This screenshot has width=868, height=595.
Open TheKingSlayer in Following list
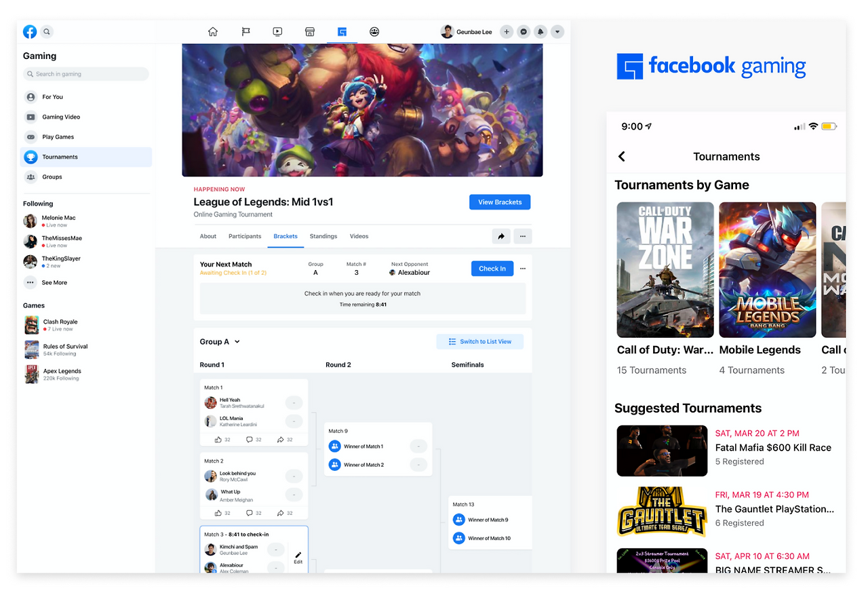pyautogui.click(x=52, y=261)
